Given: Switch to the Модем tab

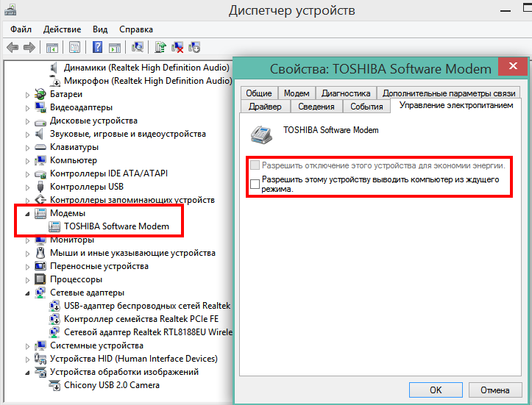Looking at the screenshot, I should 297,93.
